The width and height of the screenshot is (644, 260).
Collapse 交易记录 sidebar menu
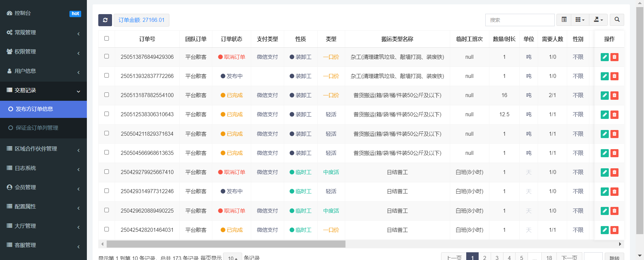coord(43,90)
